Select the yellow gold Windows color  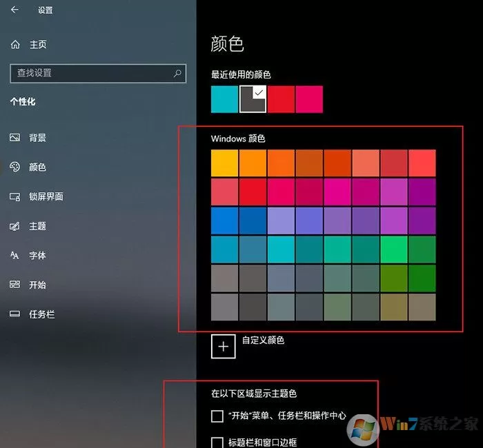coord(224,163)
